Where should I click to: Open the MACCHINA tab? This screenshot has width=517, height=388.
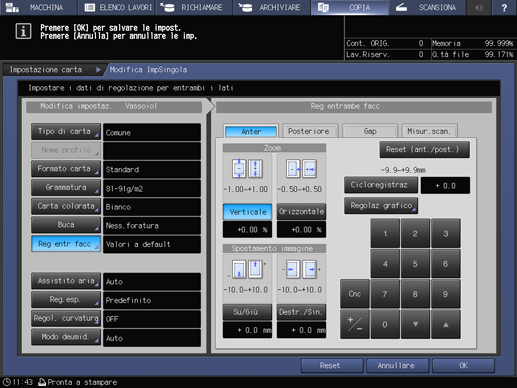coord(38,7)
